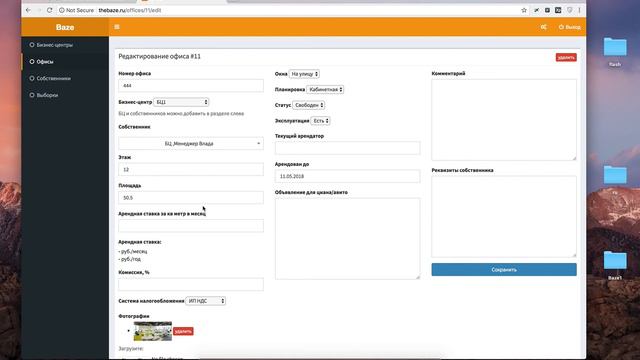Delete the photo with red удалить button

coord(183,331)
